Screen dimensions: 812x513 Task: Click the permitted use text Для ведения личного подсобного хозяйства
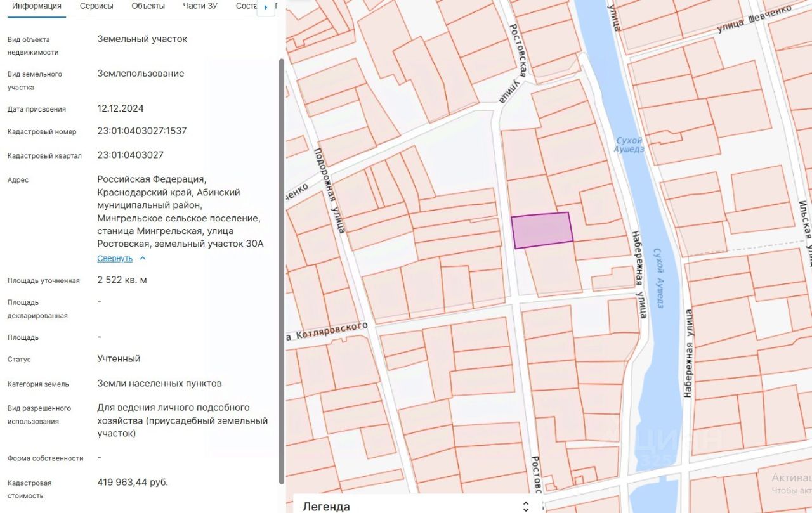click(183, 420)
